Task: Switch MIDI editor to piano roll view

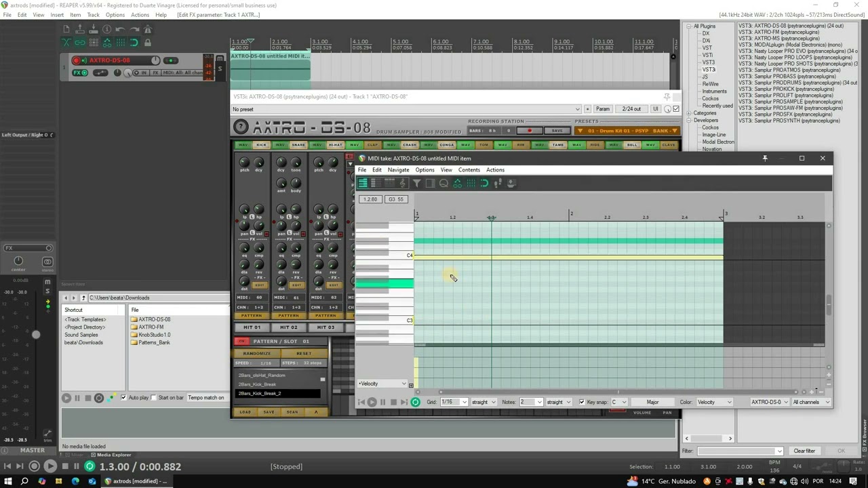Action: [x=363, y=183]
